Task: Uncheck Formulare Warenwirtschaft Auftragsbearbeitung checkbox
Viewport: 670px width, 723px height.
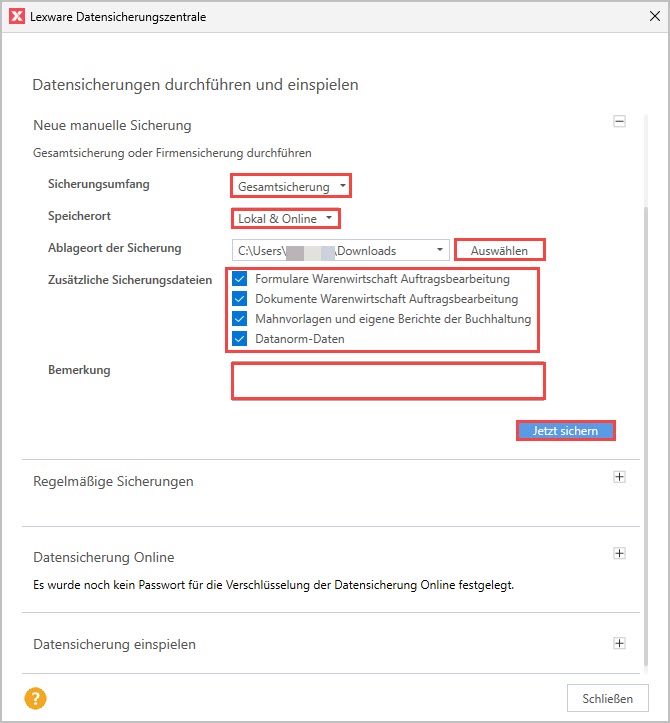Action: [240, 279]
